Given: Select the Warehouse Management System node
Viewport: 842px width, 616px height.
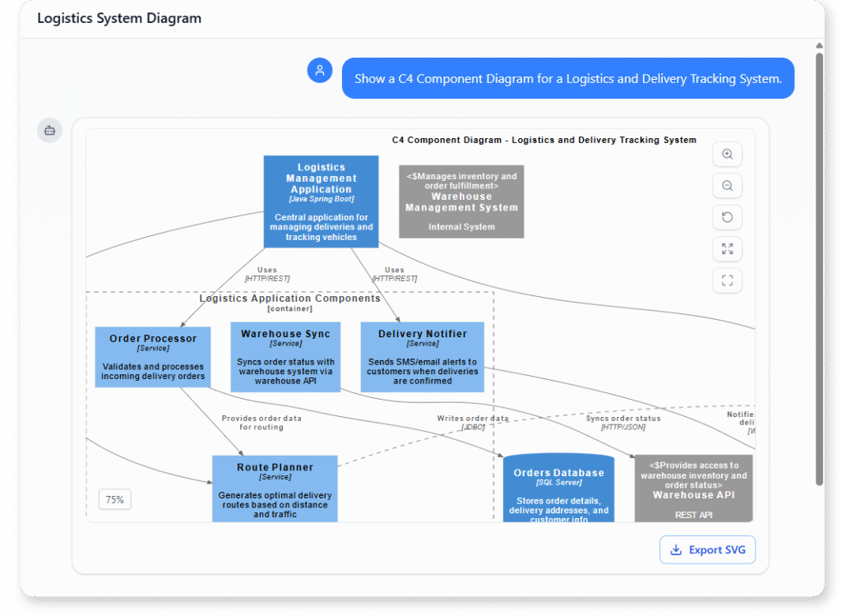Looking at the screenshot, I should (461, 201).
